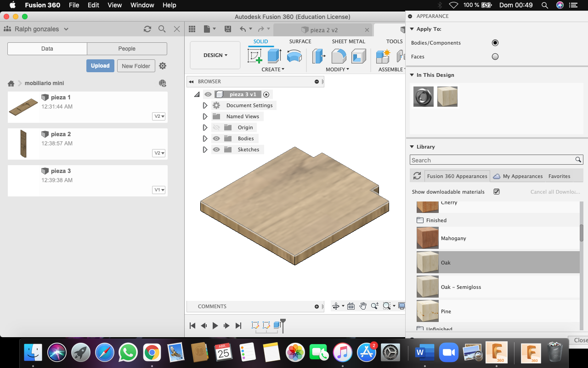
Task: Click the New Folder button
Action: coord(136,66)
